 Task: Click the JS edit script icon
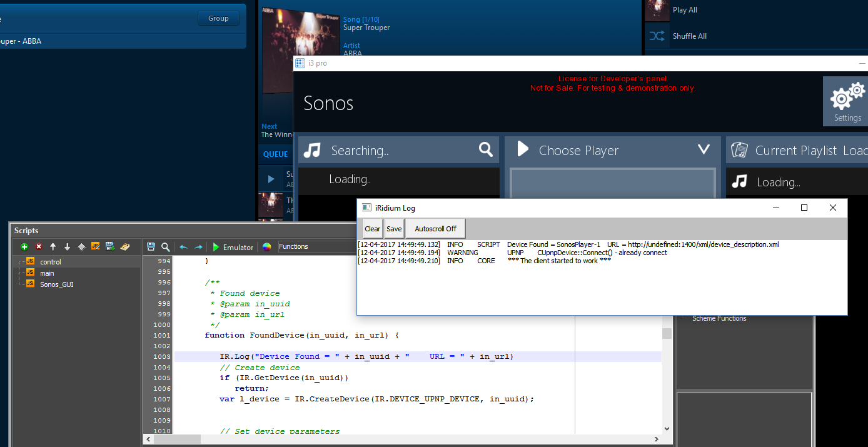coord(96,247)
